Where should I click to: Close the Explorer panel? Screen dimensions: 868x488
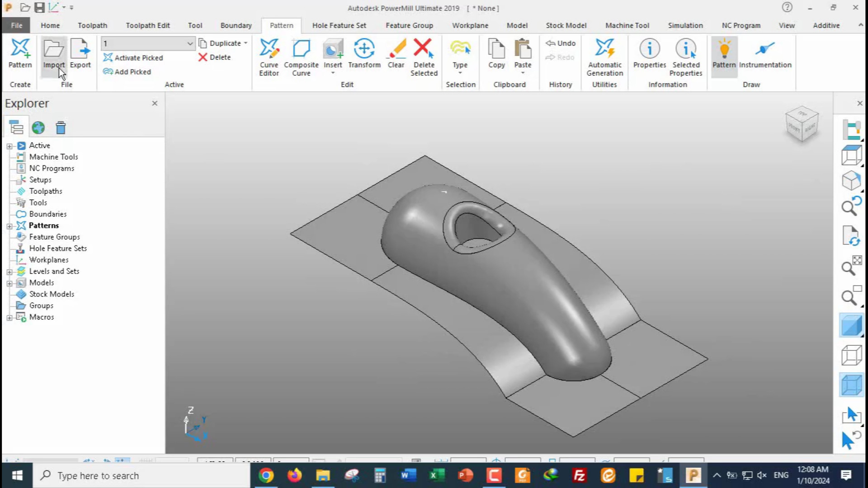(x=155, y=103)
